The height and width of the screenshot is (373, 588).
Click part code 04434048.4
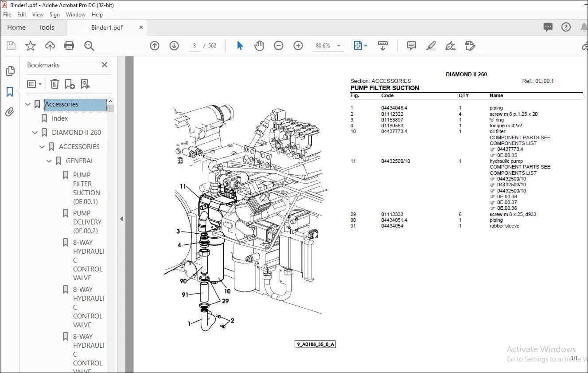pyautogui.click(x=394, y=108)
